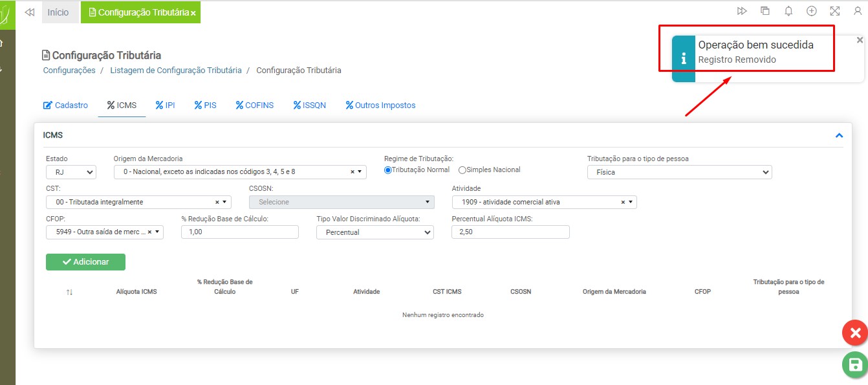Click the green Adicionar button

tap(85, 262)
